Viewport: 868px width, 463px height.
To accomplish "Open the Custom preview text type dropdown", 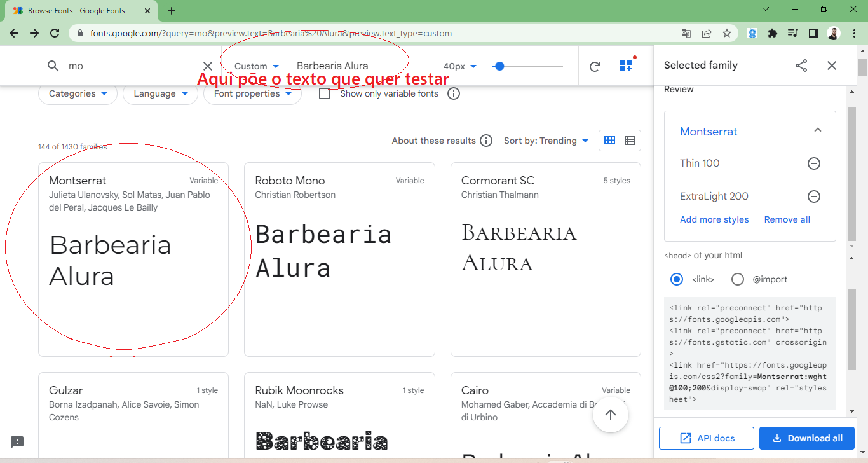I will [257, 66].
